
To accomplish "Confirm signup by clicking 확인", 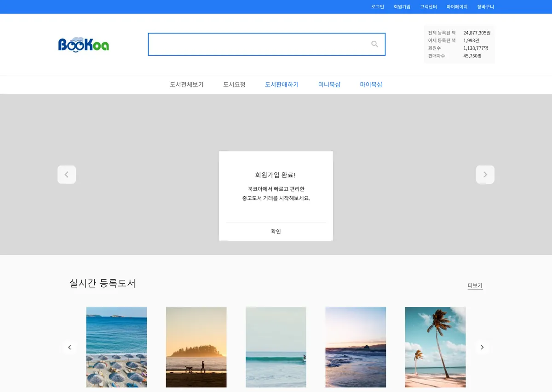I will pos(276,231).
